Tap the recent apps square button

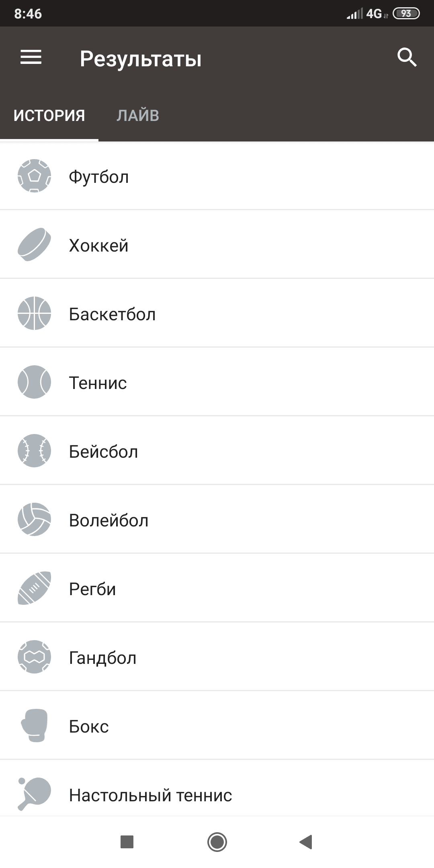tap(127, 841)
